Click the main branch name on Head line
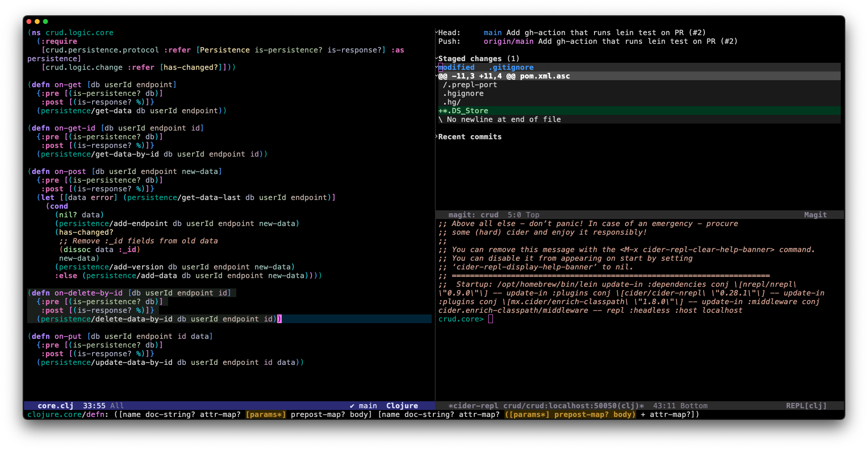This screenshot has width=868, height=450. tap(492, 32)
